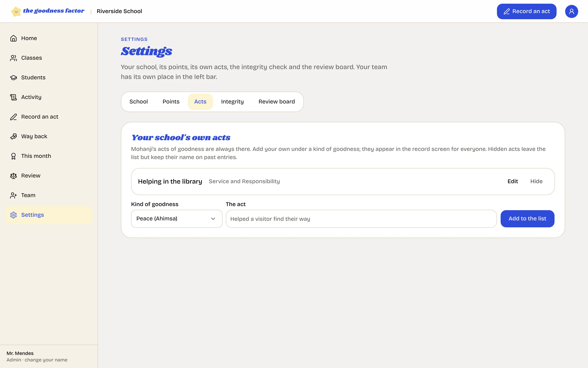Viewport: 588px width, 368px height.
Task: Click chevron arrow of Peace (Ahimsa) select
Action: (x=213, y=219)
